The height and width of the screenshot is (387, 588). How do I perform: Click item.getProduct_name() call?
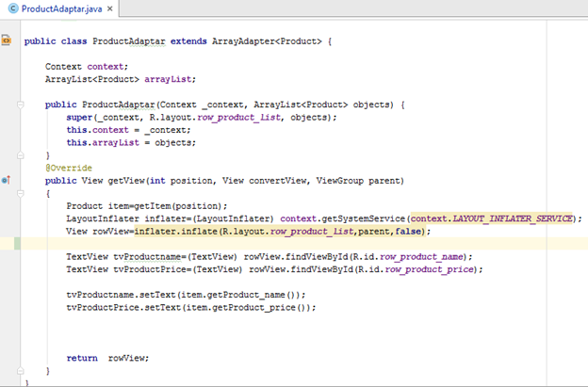coord(240,295)
